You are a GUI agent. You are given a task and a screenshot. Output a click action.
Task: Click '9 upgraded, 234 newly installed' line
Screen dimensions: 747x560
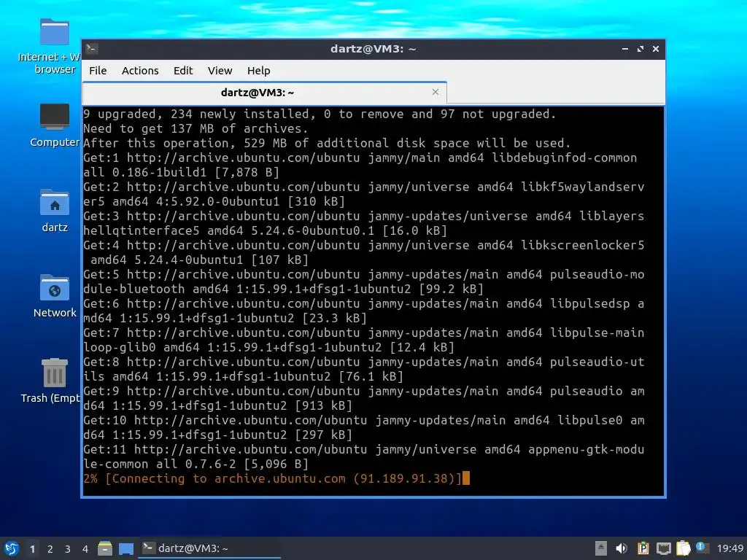click(x=320, y=114)
